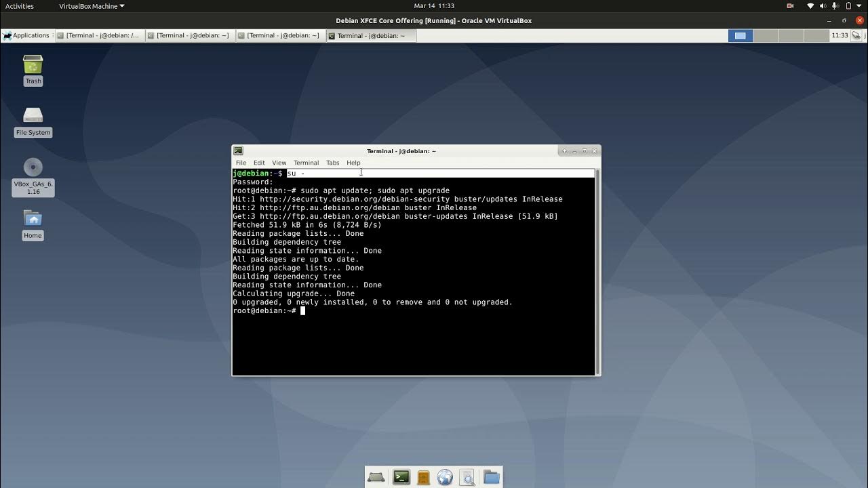Open the File Manager cabinet dock icon
Screen dimensions: 868x488
[x=423, y=477]
